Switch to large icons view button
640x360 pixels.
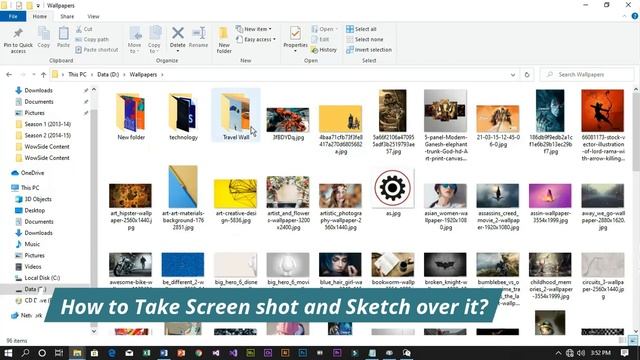pos(633,340)
